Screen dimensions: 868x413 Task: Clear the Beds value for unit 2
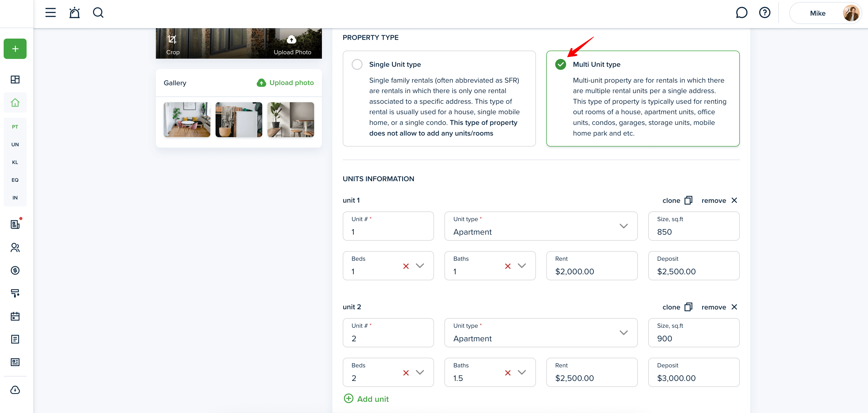[x=406, y=373]
